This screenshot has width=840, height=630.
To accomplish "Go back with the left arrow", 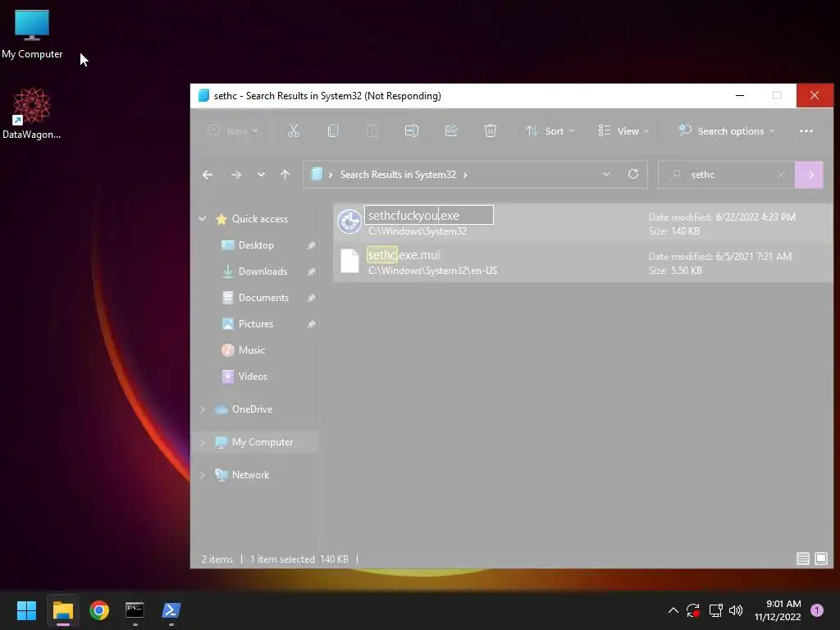I will 208,175.
